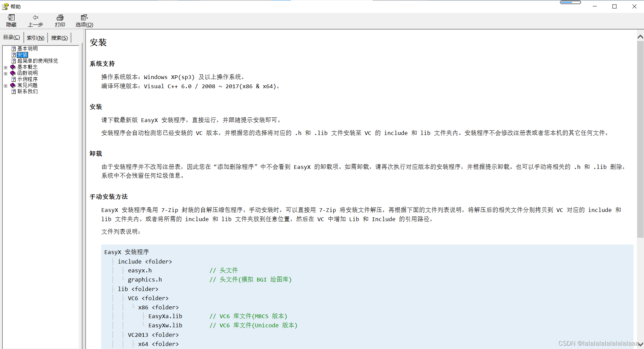The height and width of the screenshot is (349, 644).
Task: Switch to the 索引(N) tab
Action: coord(36,38)
